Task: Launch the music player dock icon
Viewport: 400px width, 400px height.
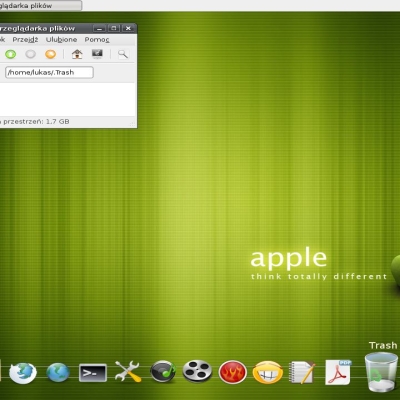Action: (x=163, y=371)
